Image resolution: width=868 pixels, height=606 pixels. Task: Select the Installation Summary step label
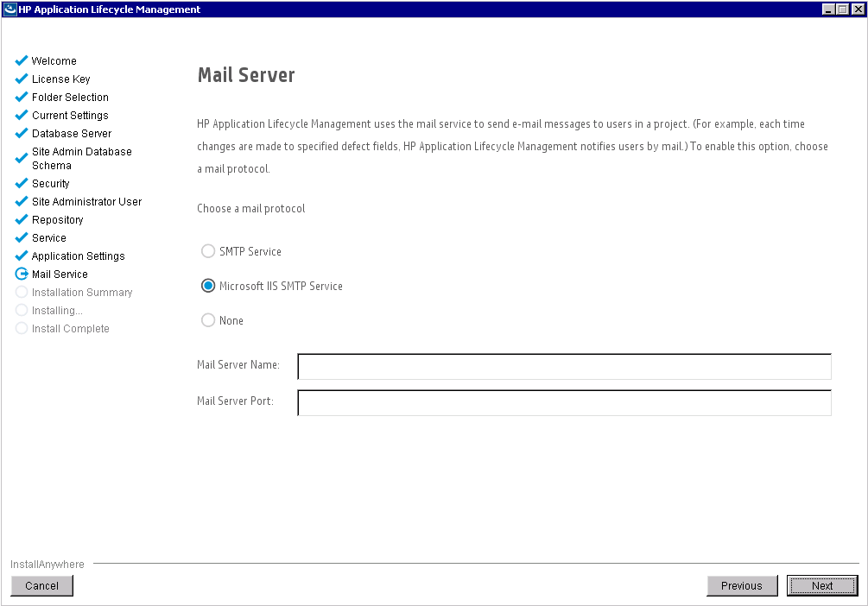point(82,292)
